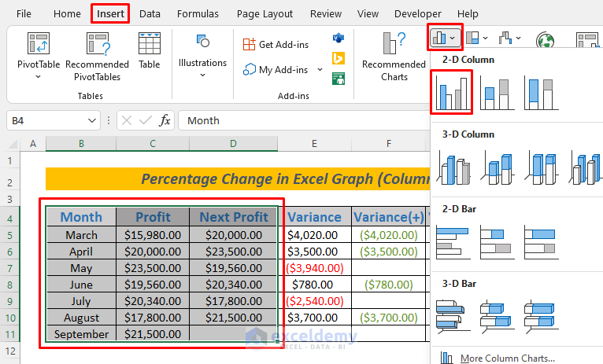Open the My Add-ins dropdown arrow

pyautogui.click(x=320, y=69)
